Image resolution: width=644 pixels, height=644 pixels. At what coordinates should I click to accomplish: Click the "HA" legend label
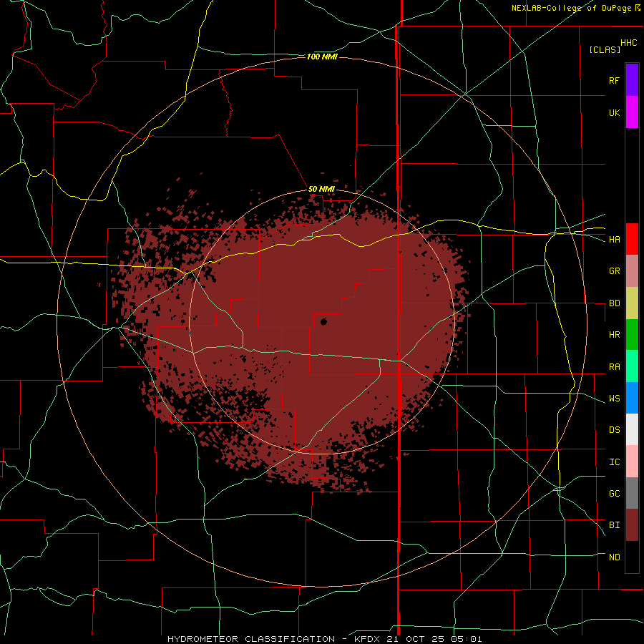614,239
